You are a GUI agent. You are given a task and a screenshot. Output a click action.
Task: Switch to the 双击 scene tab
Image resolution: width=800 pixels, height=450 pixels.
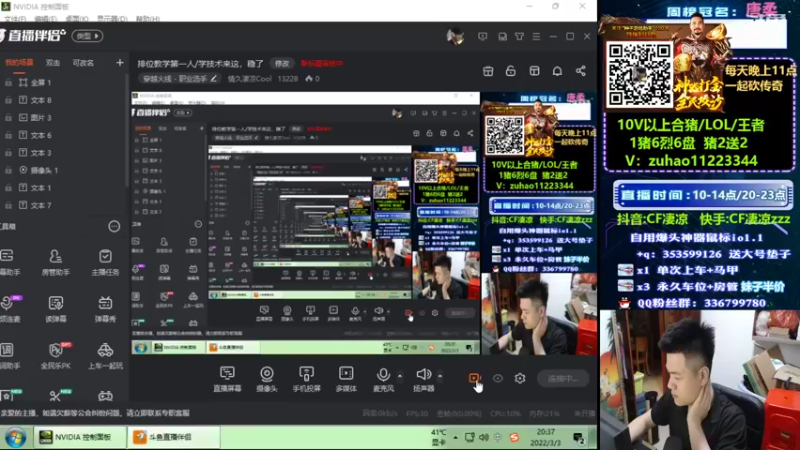point(53,63)
